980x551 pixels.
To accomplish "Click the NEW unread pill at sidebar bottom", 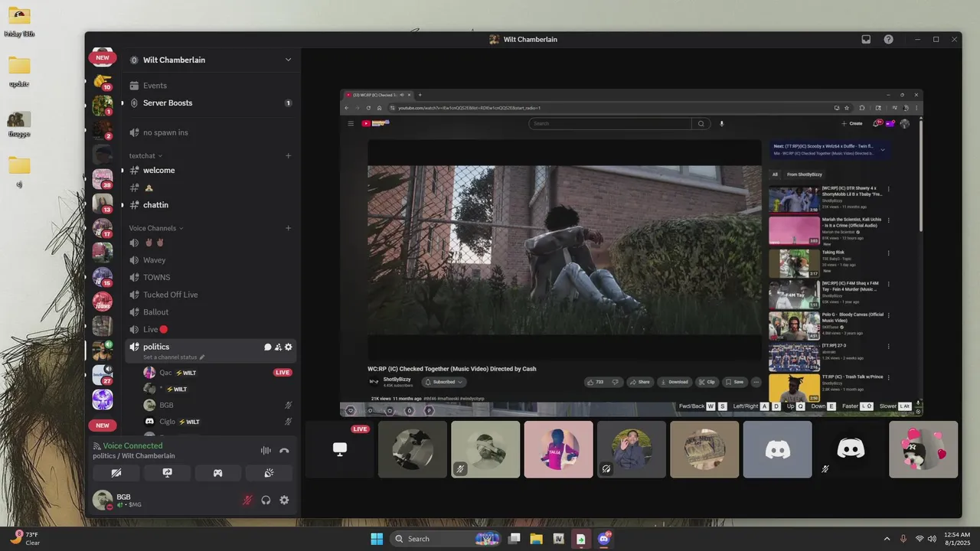I will click(103, 425).
